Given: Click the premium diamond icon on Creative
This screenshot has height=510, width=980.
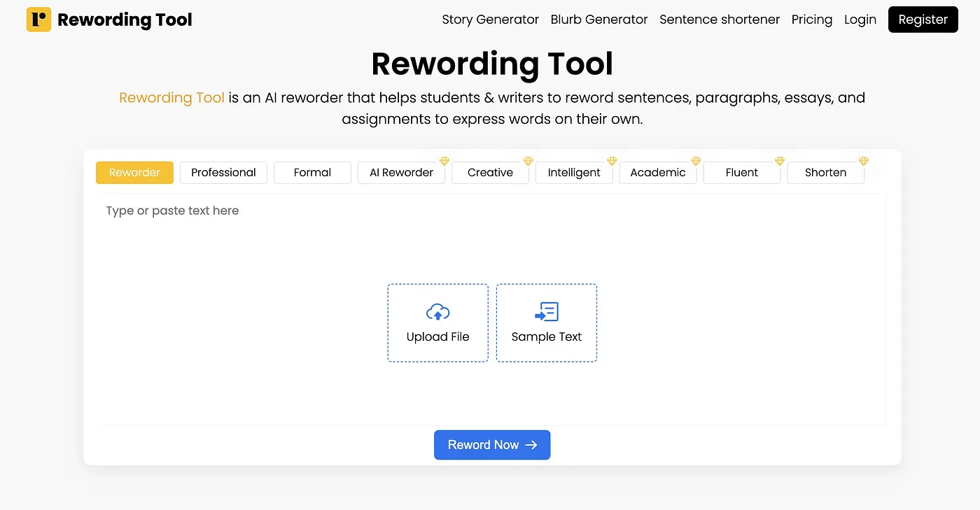Looking at the screenshot, I should coord(528,162).
